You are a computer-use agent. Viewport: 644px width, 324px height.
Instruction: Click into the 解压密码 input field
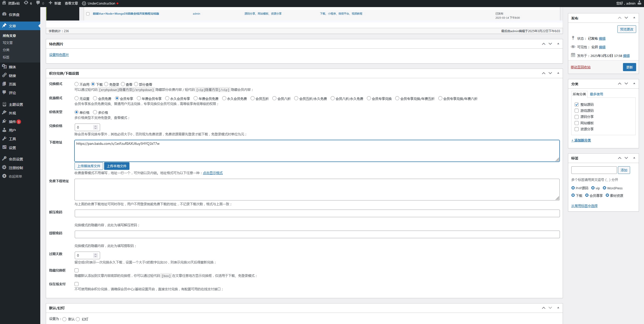(317, 213)
